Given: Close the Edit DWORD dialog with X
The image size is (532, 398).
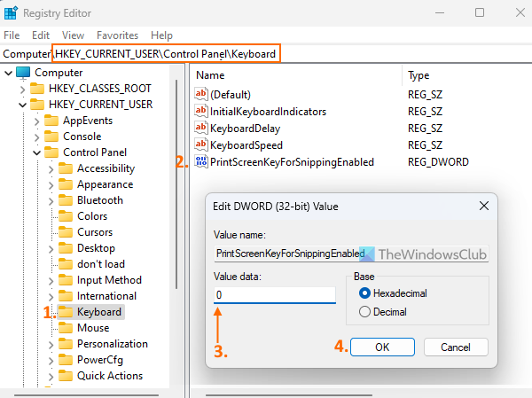Looking at the screenshot, I should tap(484, 206).
